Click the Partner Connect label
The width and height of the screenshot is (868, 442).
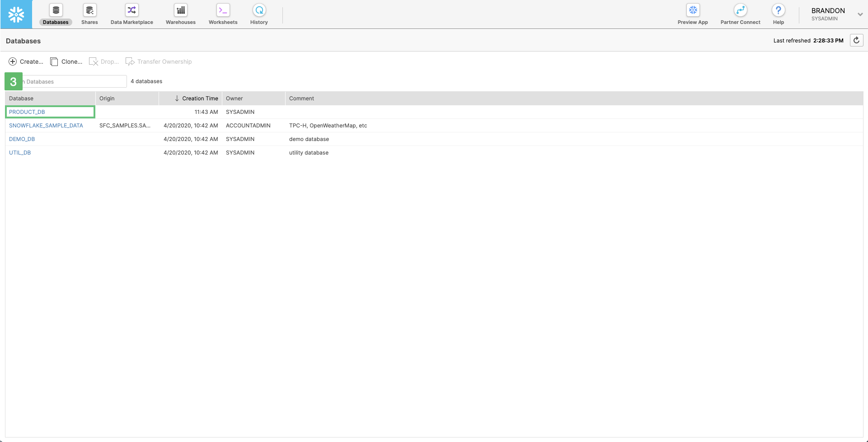(x=740, y=22)
